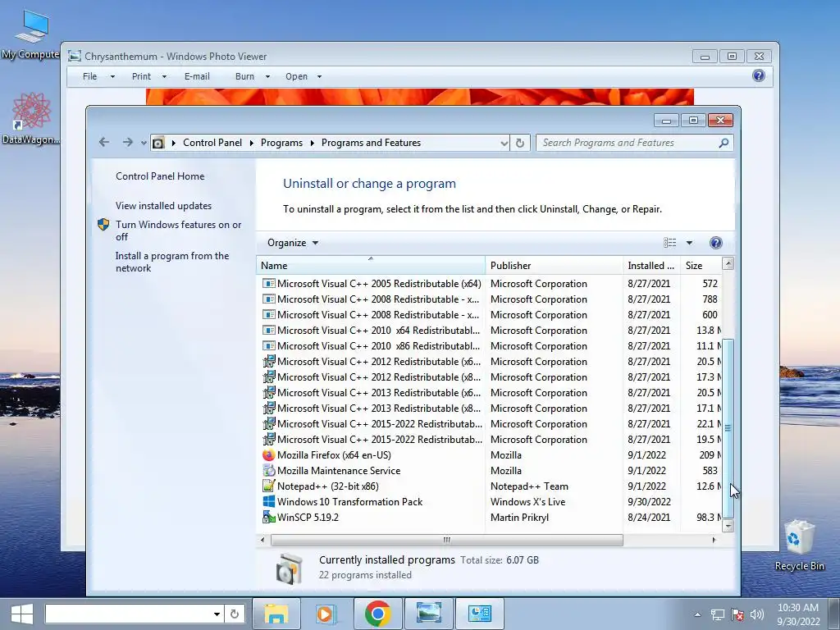Open File Explorer from the taskbar
Viewport: 840px width, 630px height.
(276, 614)
